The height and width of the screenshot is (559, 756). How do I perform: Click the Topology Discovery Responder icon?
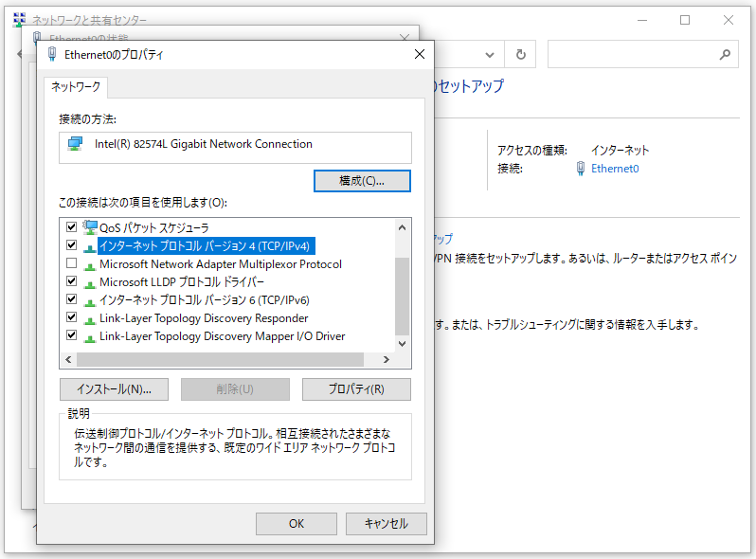90,320
